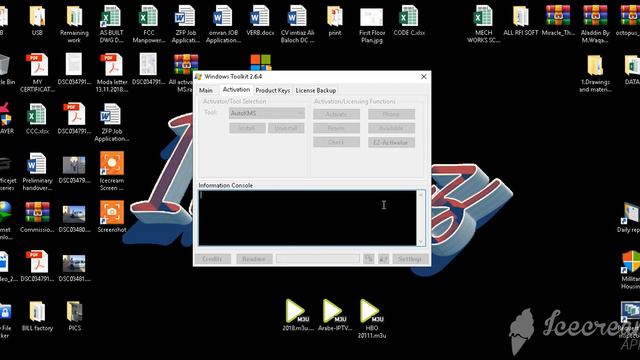Viewport: 640px width, 360px height.
Task: Select the Screenshot shortcut icon
Action: 111,213
